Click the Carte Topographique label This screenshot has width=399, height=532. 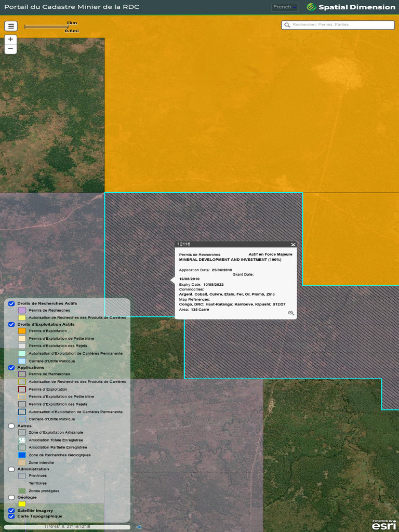[x=39, y=516]
